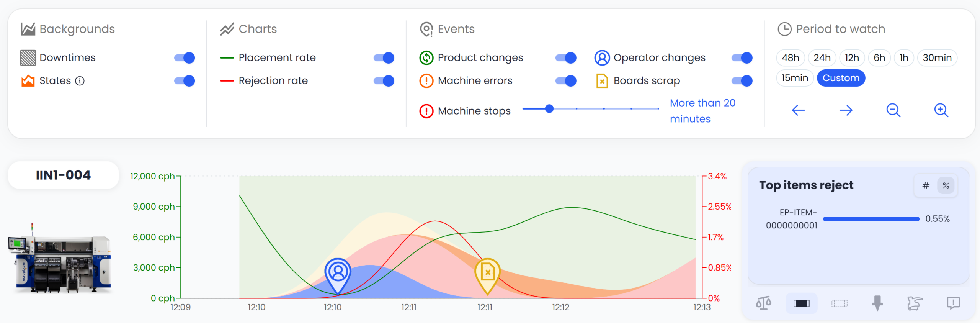Zoom out the watched period

coord(893,110)
